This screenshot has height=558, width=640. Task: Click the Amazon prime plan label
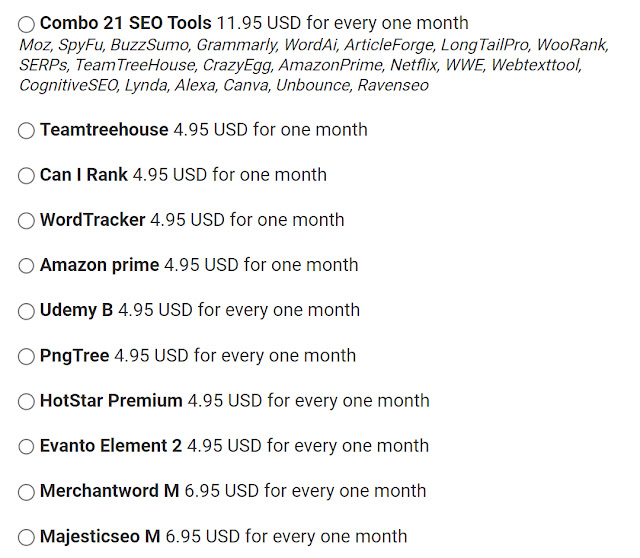pos(100,265)
